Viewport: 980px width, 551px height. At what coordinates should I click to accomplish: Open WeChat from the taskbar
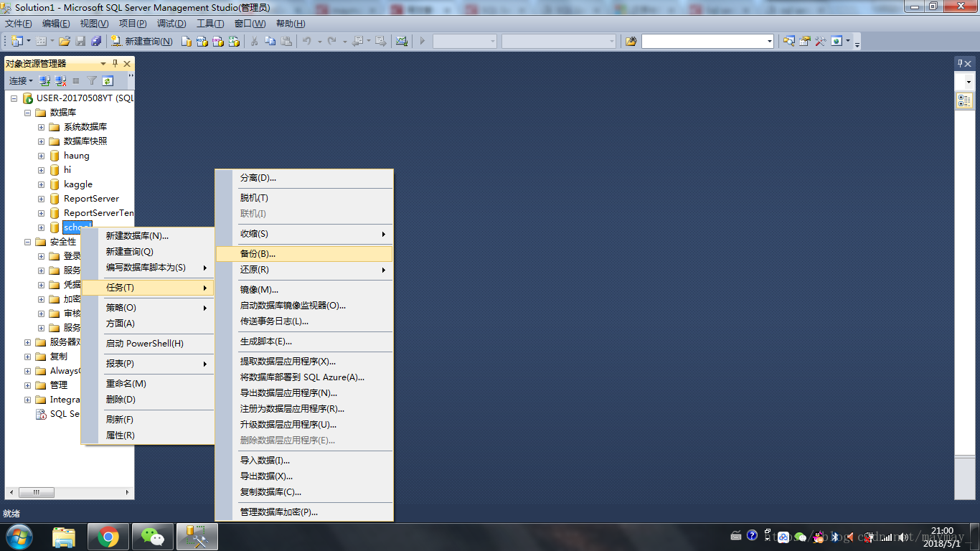[x=152, y=537]
